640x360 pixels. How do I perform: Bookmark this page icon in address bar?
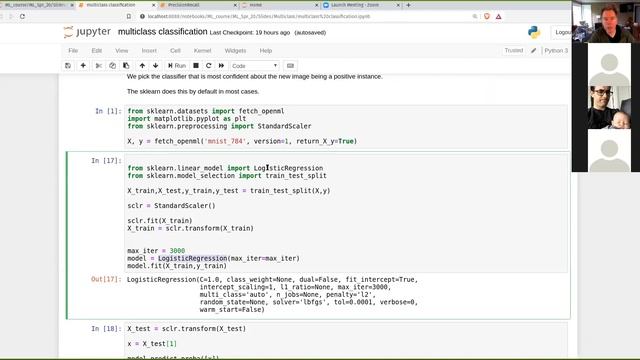click(x=129, y=16)
